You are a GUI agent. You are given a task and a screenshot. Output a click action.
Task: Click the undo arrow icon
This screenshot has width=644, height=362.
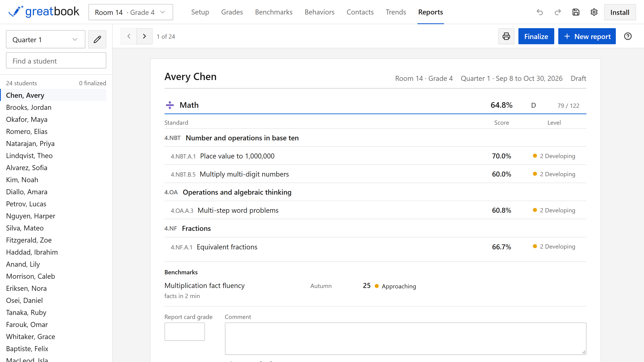540,12
